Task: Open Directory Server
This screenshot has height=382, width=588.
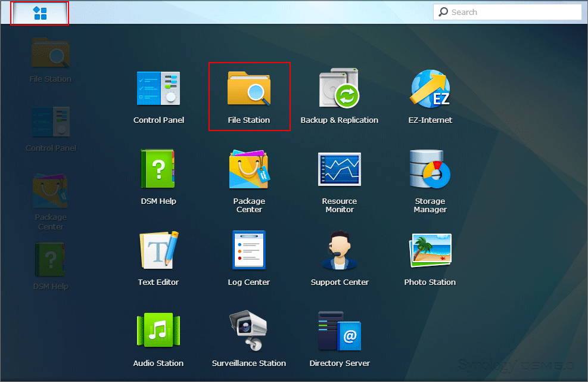Action: (x=340, y=339)
